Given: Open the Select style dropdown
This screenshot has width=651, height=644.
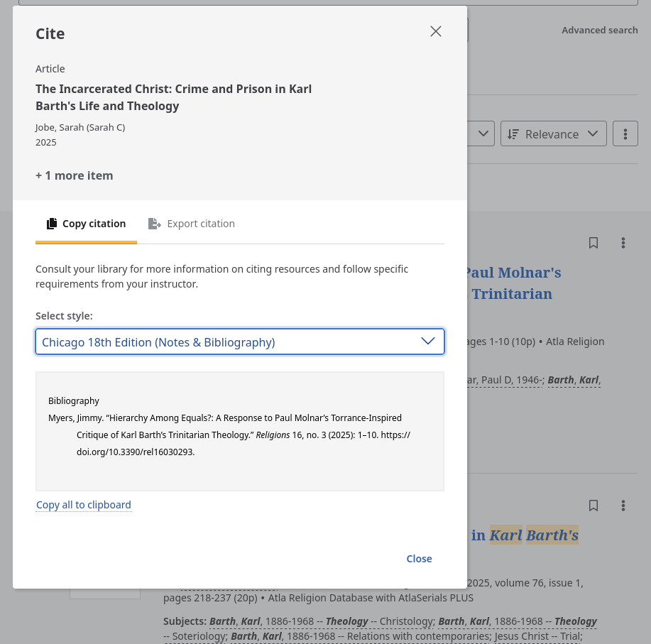Looking at the screenshot, I should click(240, 342).
